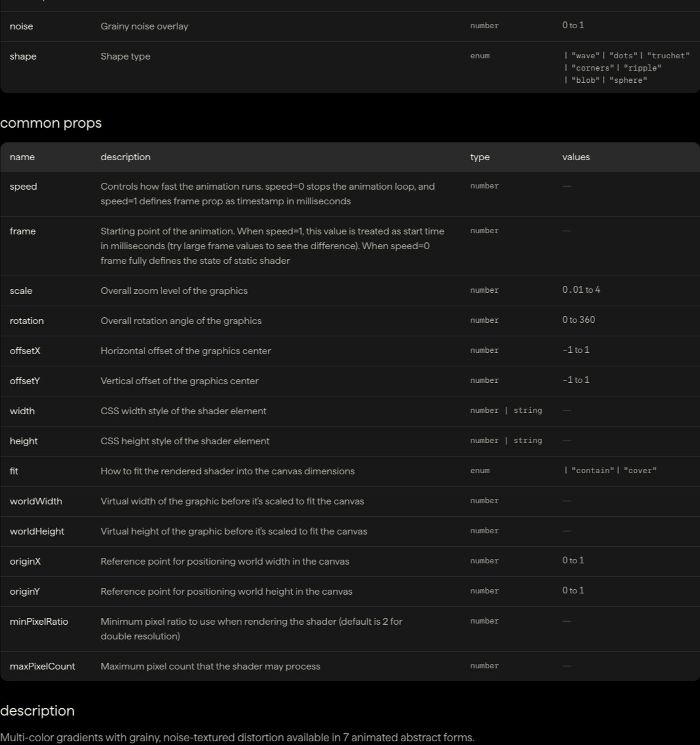Click the "corners" enum value
The width and height of the screenshot is (700, 745).
point(592,68)
